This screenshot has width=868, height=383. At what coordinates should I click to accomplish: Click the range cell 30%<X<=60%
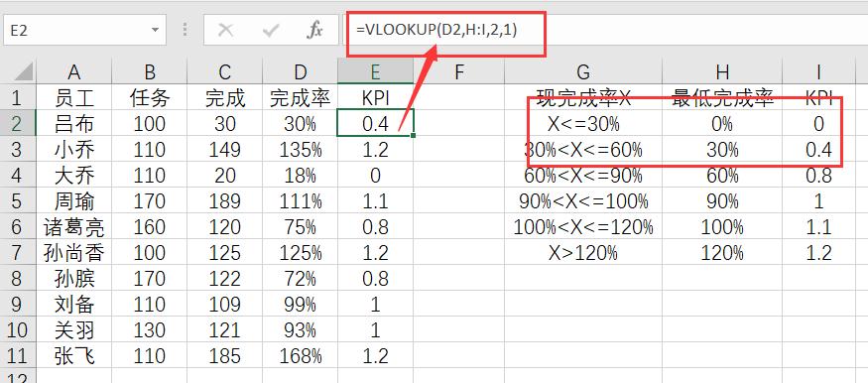[583, 150]
